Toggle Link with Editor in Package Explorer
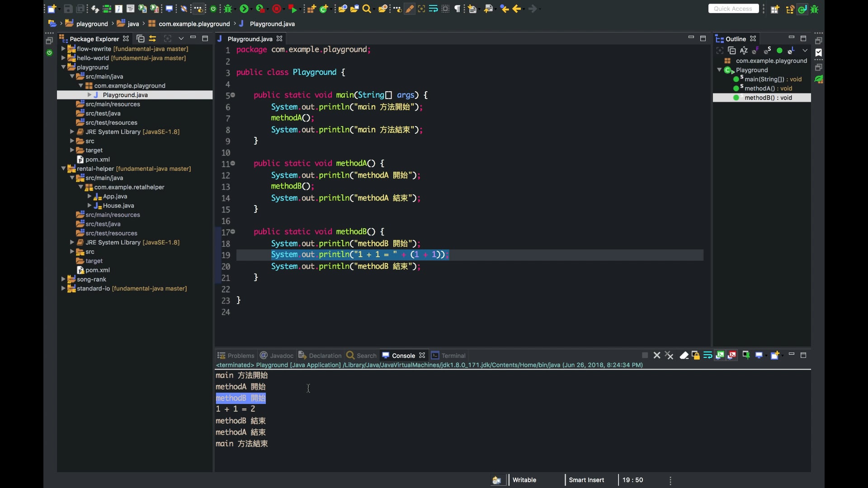Image resolution: width=868 pixels, height=488 pixels. [153, 39]
